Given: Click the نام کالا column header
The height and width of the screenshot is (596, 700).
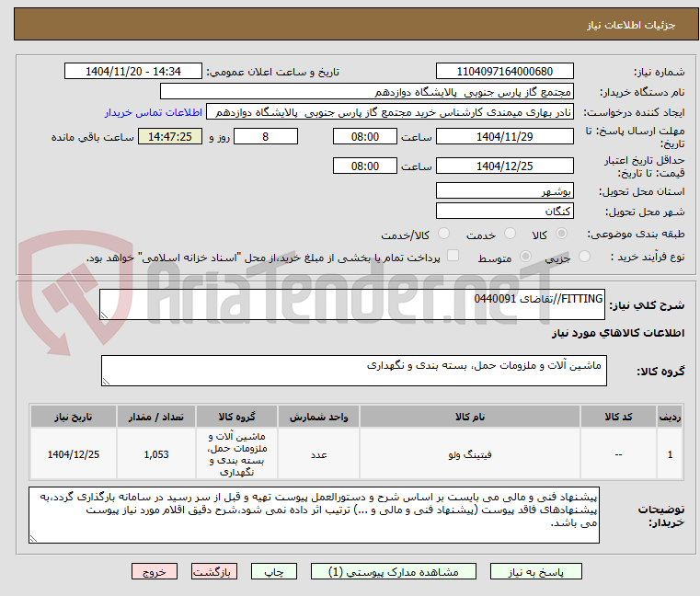Looking at the screenshot, I should (470, 417).
